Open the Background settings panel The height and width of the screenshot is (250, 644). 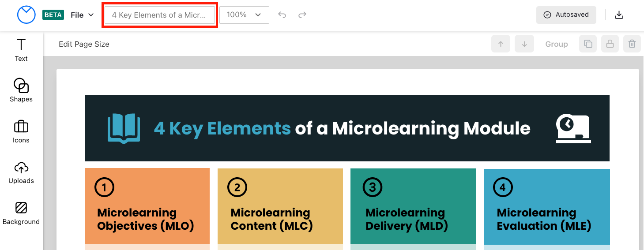point(21,213)
